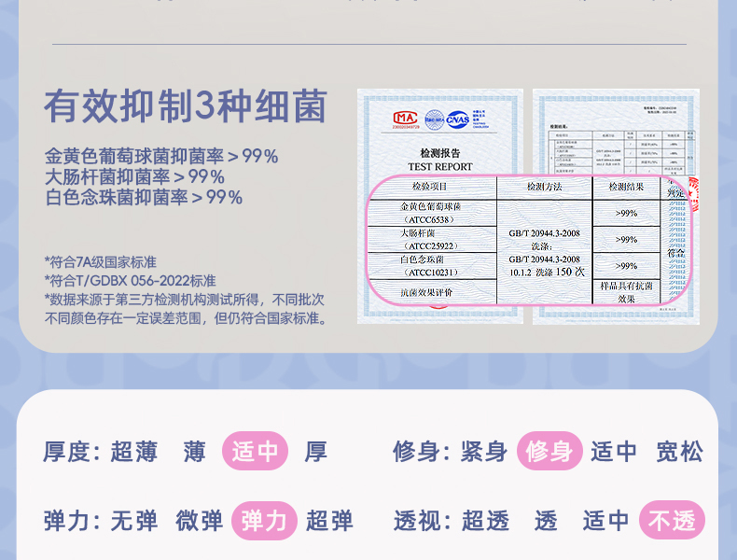Select 透 transparency option

546,521
